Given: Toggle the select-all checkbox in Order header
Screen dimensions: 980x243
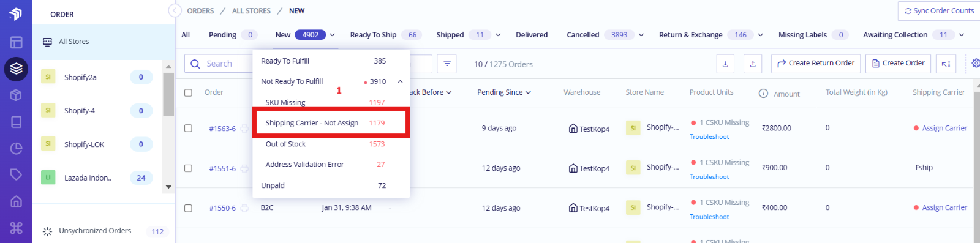Looking at the screenshot, I should coord(188,93).
